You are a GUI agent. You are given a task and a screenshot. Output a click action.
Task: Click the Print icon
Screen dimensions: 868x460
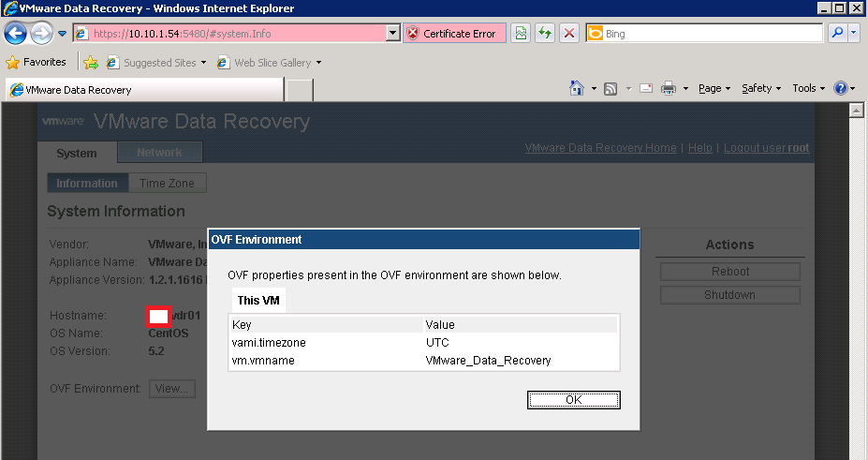coord(669,88)
